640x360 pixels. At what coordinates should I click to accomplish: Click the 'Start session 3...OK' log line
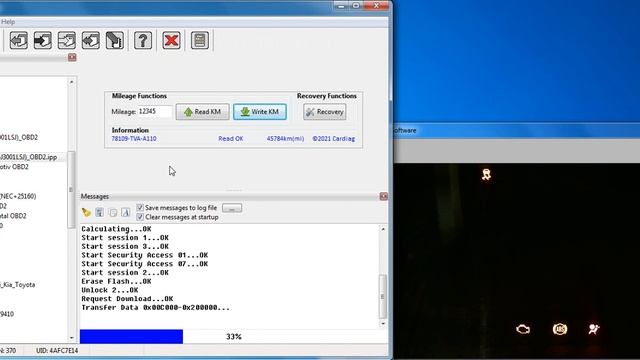pyautogui.click(x=125, y=246)
